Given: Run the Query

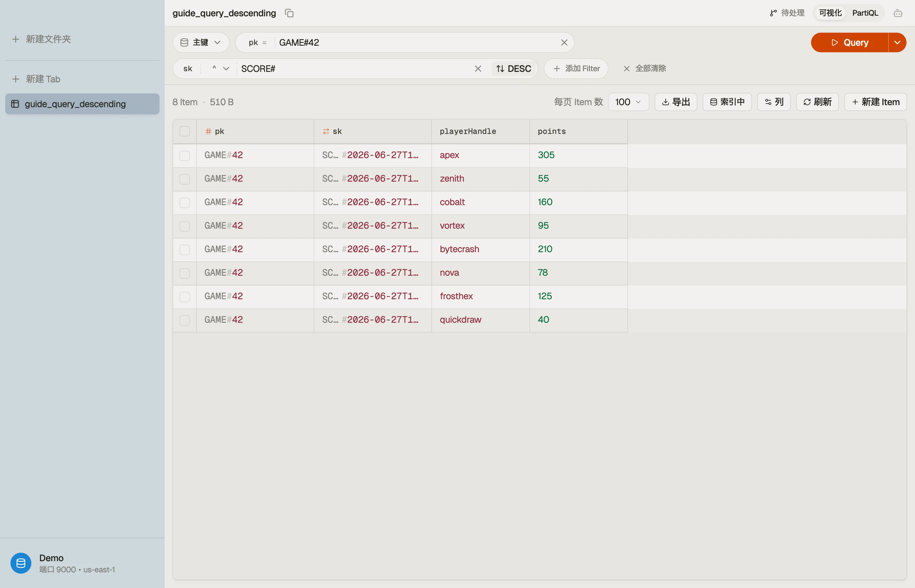Looking at the screenshot, I should coord(849,42).
